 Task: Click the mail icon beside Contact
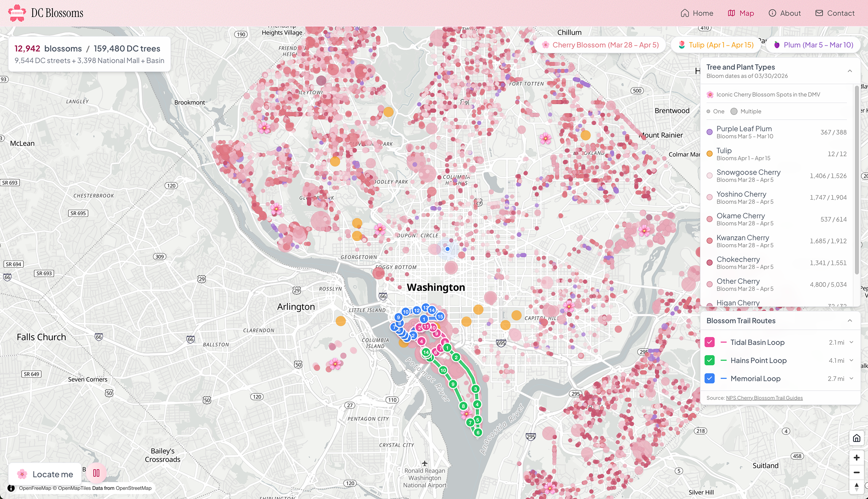click(819, 13)
